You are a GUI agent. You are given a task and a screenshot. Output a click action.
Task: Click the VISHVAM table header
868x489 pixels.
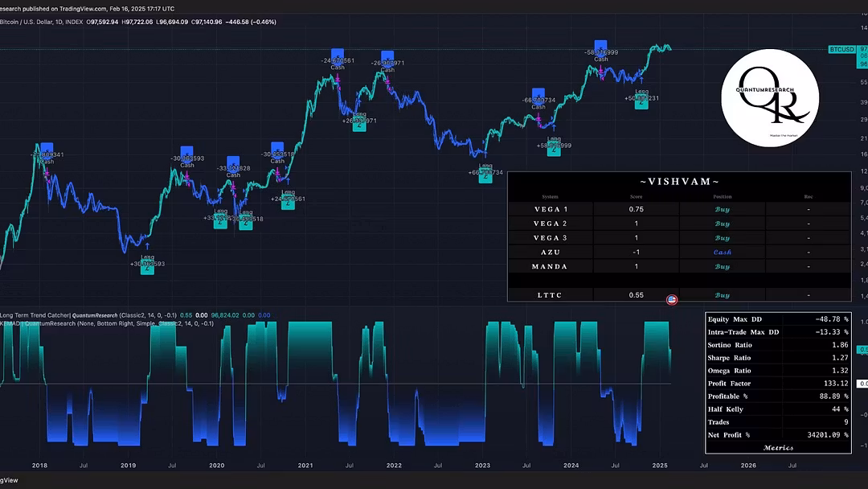pos(678,182)
